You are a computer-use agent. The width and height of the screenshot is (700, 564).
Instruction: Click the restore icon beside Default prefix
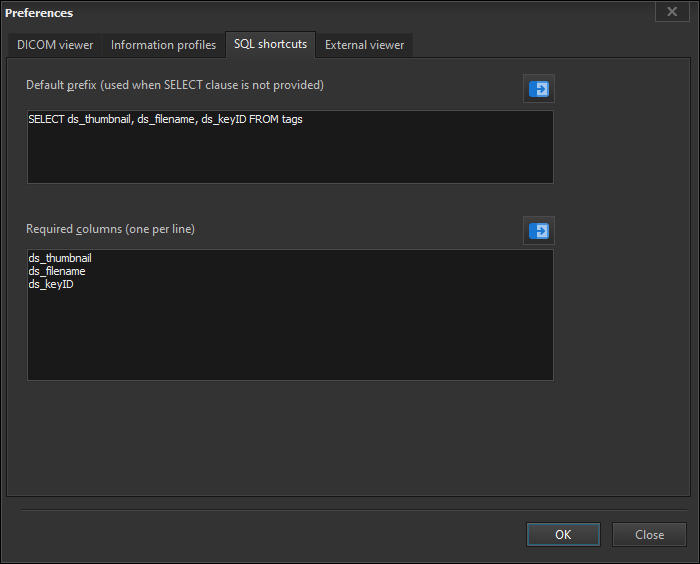(540, 89)
